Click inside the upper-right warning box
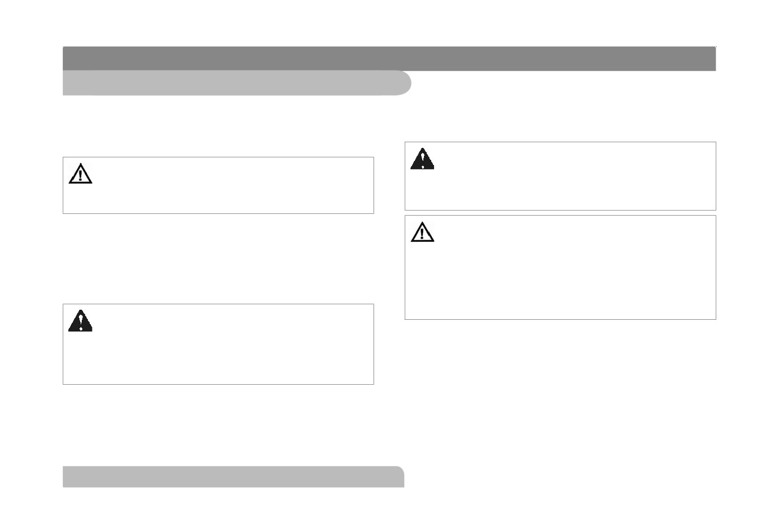 click(x=560, y=176)
